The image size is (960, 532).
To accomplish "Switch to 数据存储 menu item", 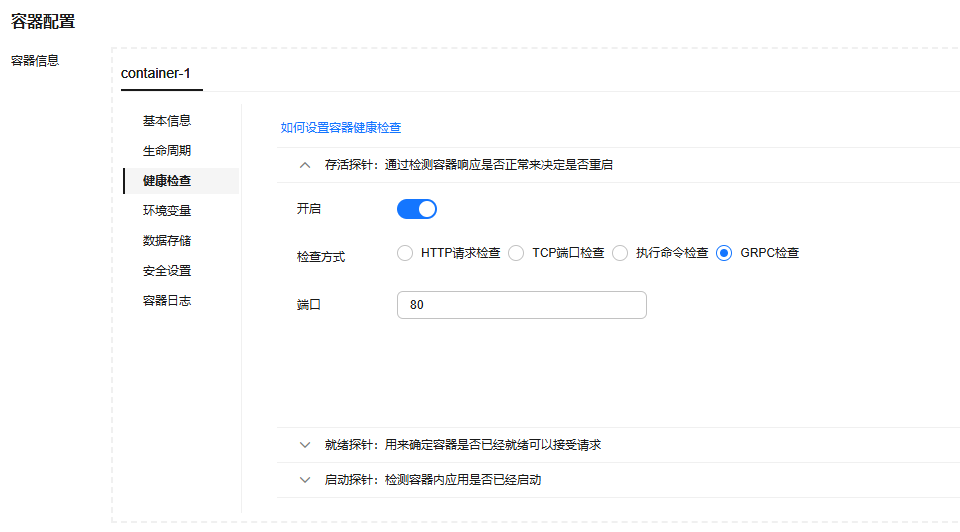I will tap(167, 241).
